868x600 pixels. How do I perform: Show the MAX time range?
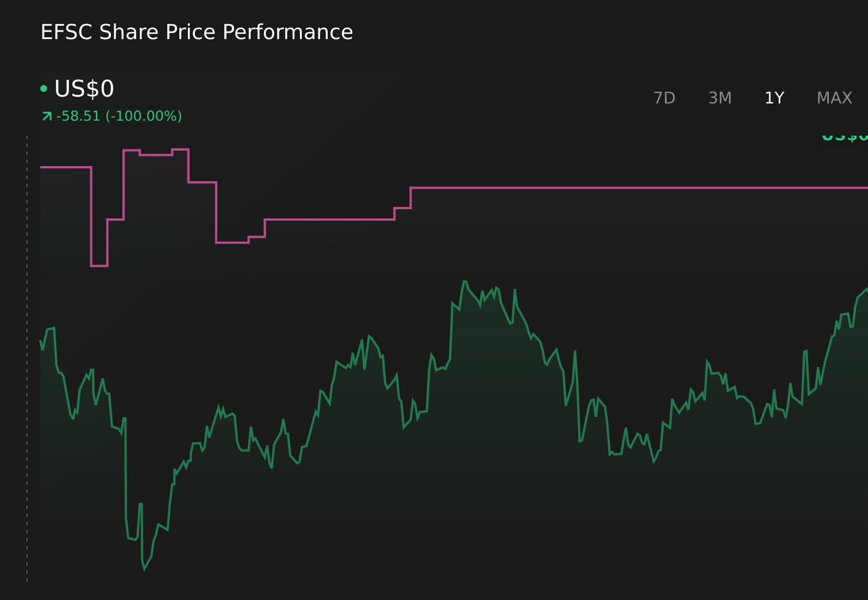click(834, 98)
